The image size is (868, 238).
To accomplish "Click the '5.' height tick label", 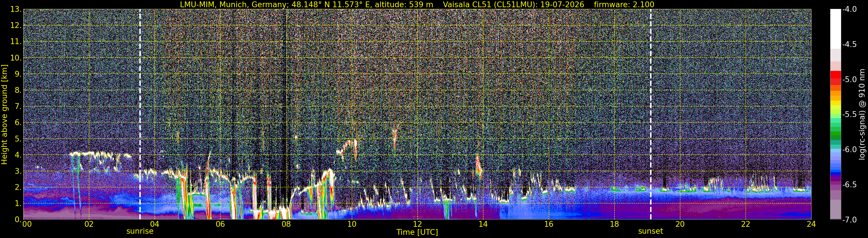I will coord(18,139).
